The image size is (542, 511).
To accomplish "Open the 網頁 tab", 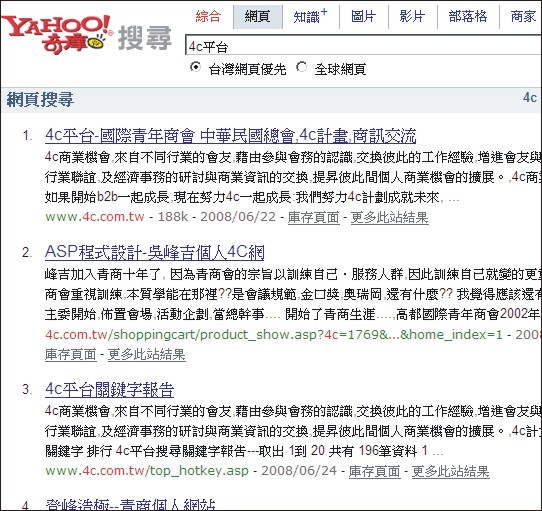I will click(x=258, y=17).
